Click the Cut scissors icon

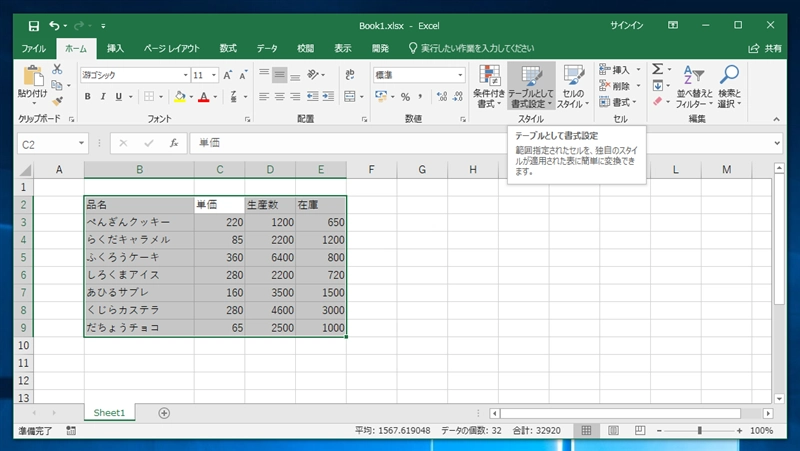(x=57, y=69)
